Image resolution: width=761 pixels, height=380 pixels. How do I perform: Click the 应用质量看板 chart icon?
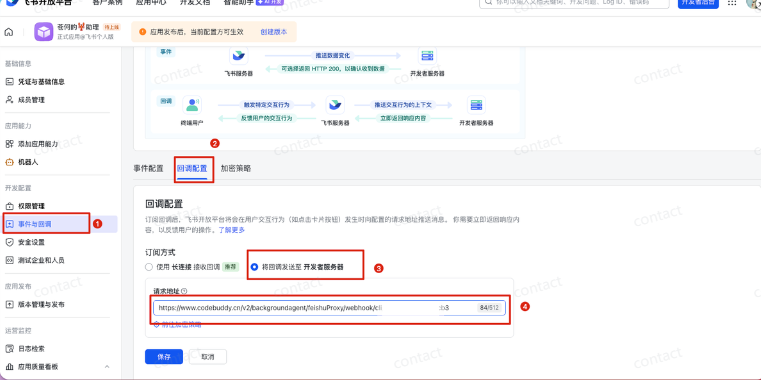(x=9, y=366)
